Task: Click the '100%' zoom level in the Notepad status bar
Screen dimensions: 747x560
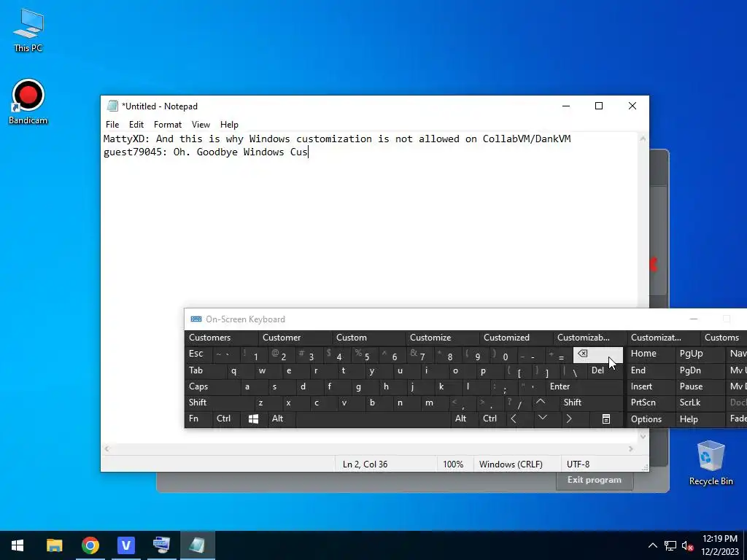Action: tap(453, 464)
